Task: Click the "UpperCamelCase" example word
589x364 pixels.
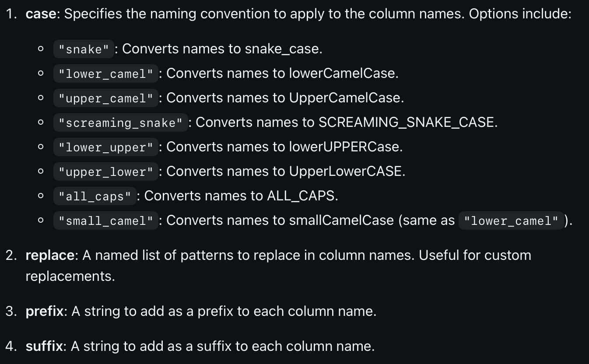Action: tap(345, 98)
